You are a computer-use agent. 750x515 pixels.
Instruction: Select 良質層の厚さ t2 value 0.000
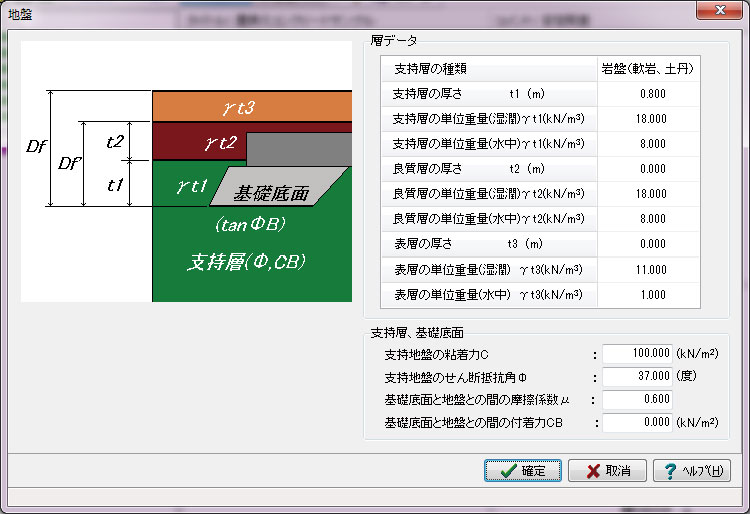click(x=649, y=169)
